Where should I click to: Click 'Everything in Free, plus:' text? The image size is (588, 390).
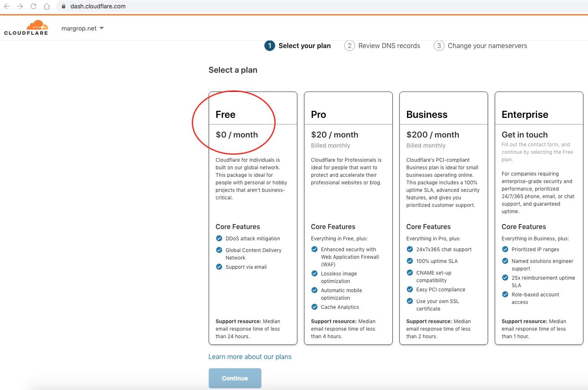[x=339, y=238]
